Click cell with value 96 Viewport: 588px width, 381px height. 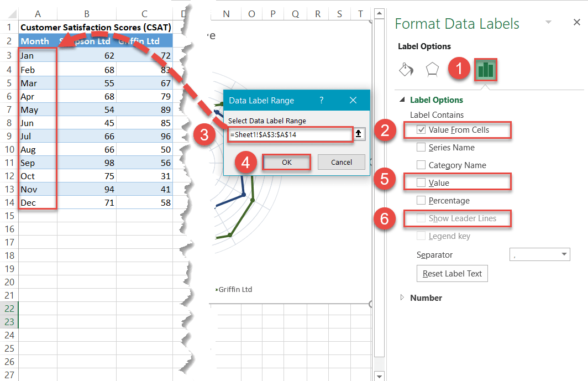pos(144,136)
